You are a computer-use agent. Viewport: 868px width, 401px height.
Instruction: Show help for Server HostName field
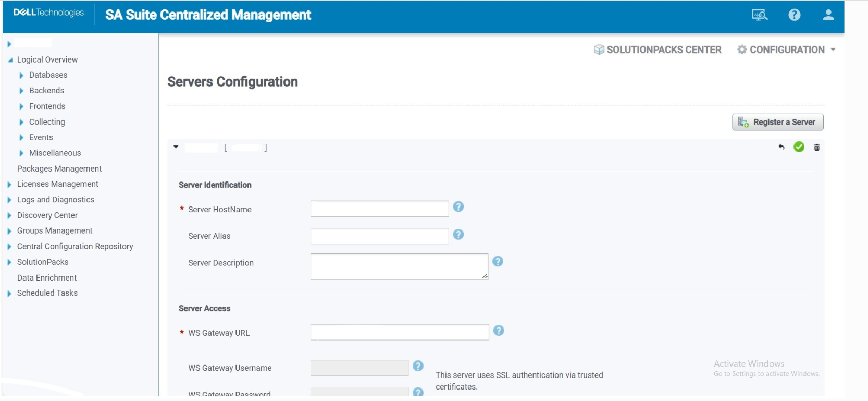pos(458,207)
